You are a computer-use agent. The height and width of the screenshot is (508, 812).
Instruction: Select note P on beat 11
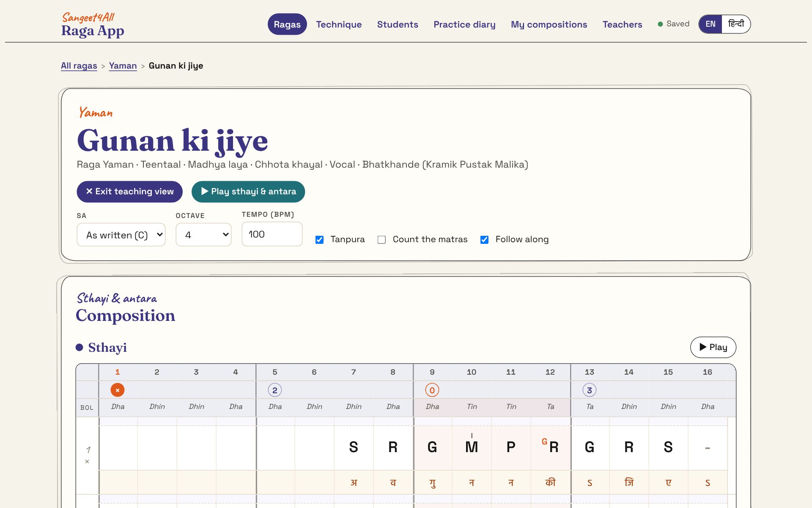coord(511,447)
